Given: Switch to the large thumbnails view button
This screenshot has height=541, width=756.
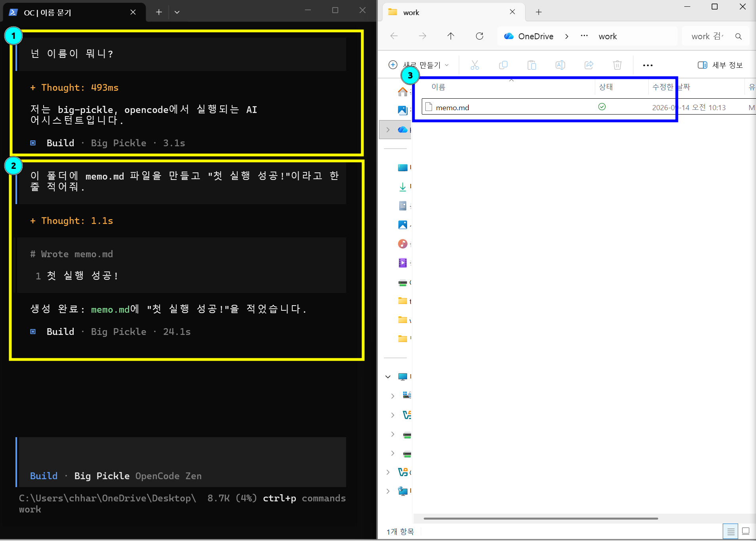Looking at the screenshot, I should click(x=745, y=531).
